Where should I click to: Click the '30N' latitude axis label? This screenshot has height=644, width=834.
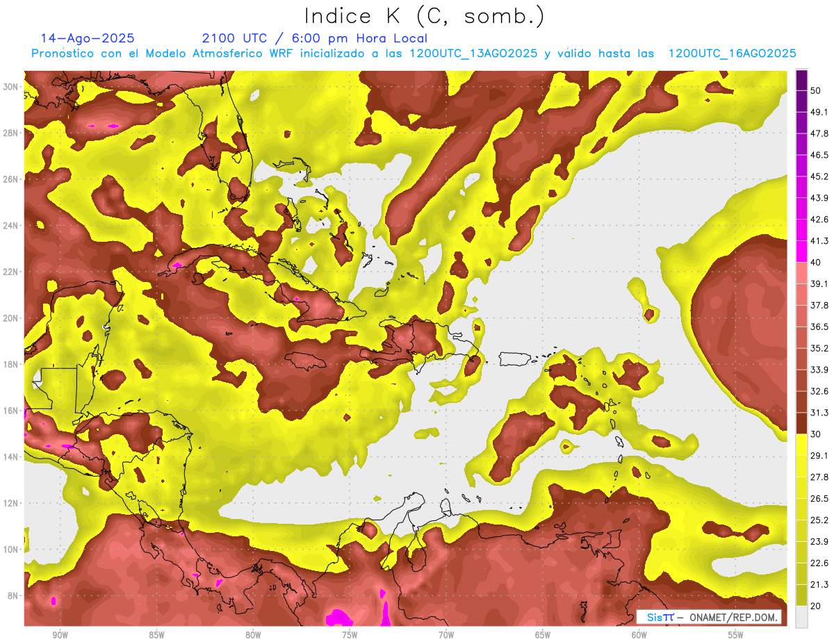(x=12, y=86)
